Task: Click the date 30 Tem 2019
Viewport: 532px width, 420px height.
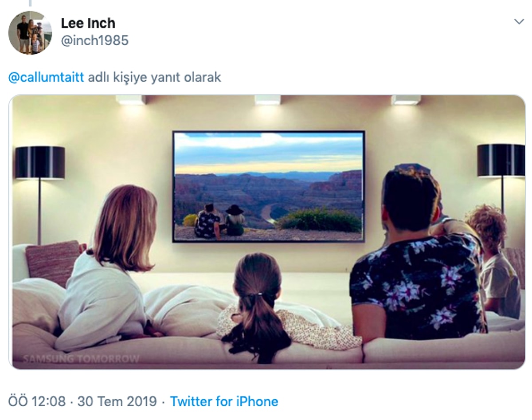Action: [x=117, y=401]
